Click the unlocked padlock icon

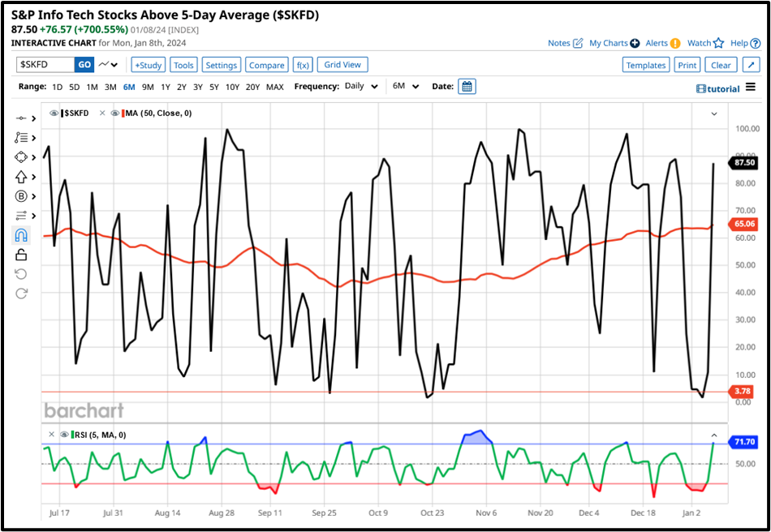pos(21,255)
